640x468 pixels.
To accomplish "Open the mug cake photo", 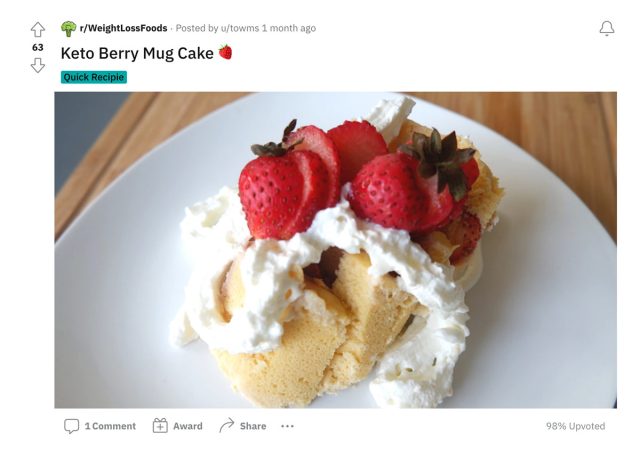I will click(335, 250).
